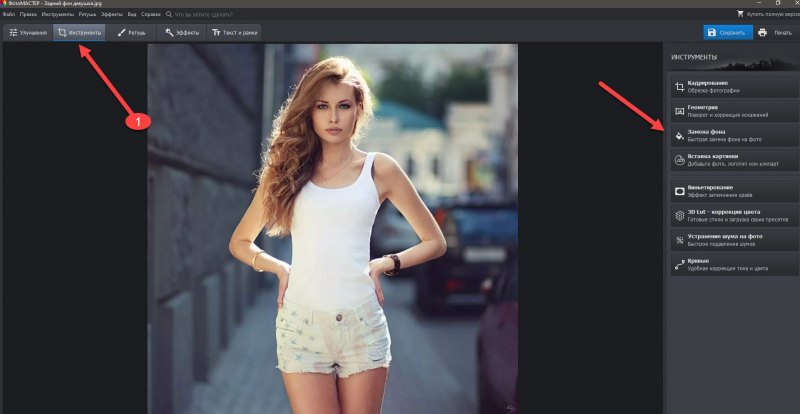Choose Замена фона background replacement tool

(735, 135)
